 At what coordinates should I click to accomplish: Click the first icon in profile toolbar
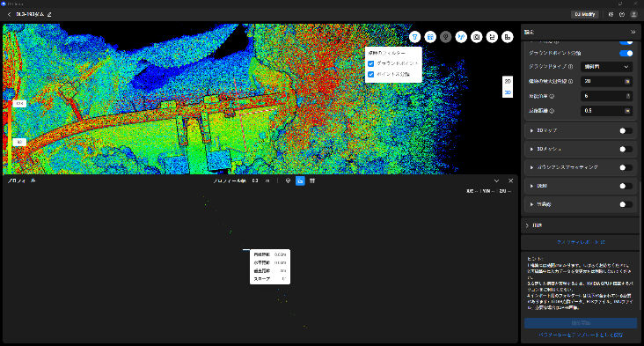coord(288,180)
